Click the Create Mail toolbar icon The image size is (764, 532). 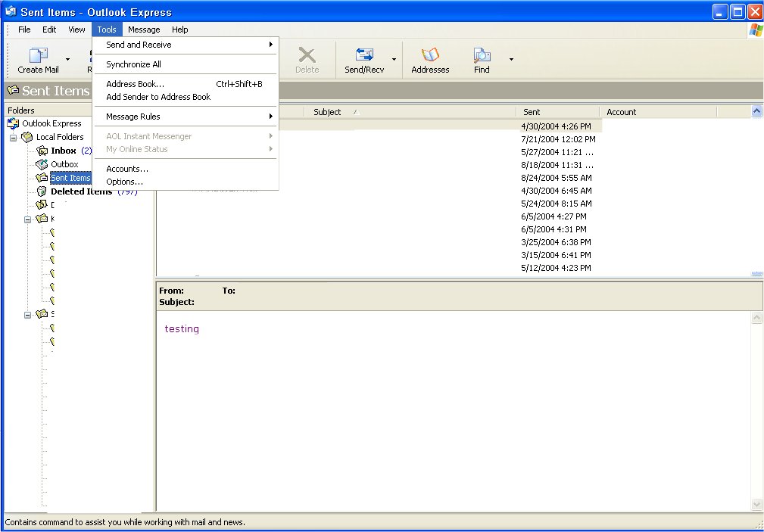coord(38,55)
